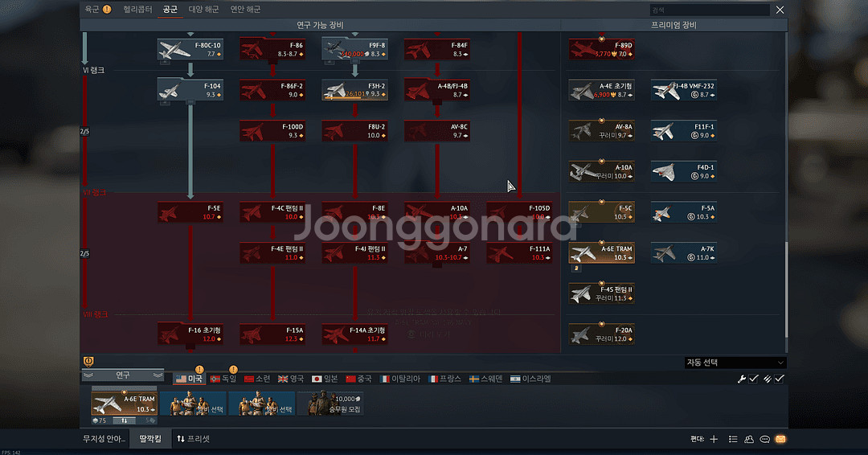The image size is (868, 455).
Task: Select the premium A-7K card
Action: point(684,253)
